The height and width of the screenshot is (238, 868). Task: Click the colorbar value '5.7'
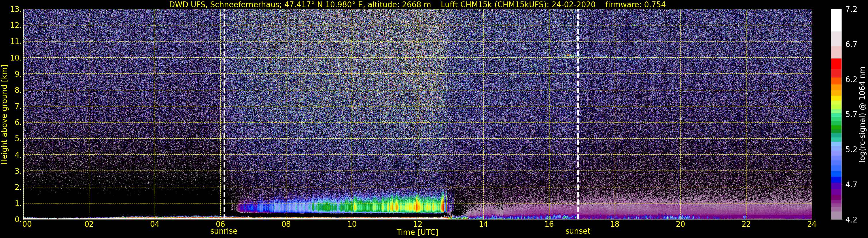click(x=851, y=114)
